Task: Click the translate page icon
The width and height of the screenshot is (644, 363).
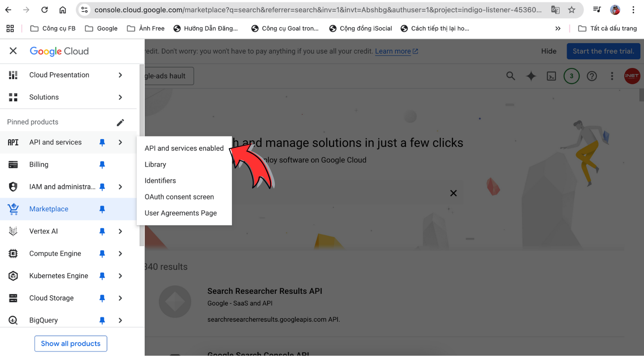Action: pos(555,10)
